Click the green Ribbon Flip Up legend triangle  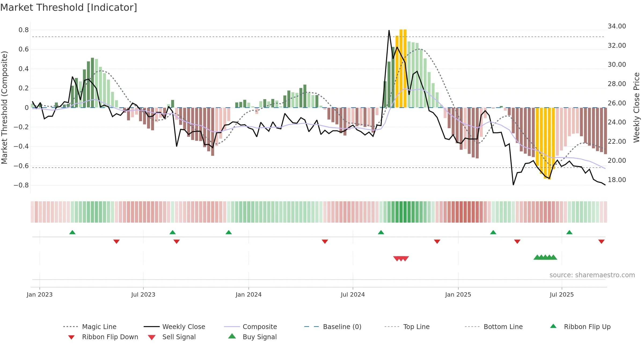[x=553, y=326]
